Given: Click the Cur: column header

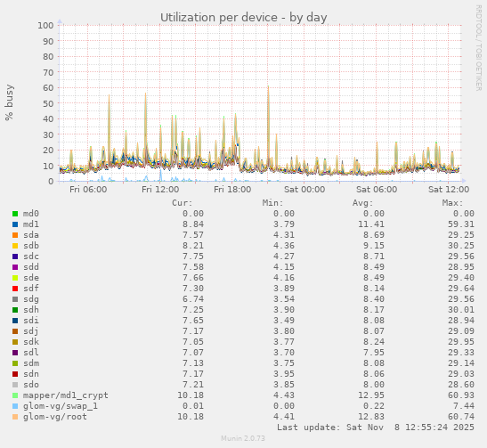Looking at the screenshot, I should [x=183, y=203].
